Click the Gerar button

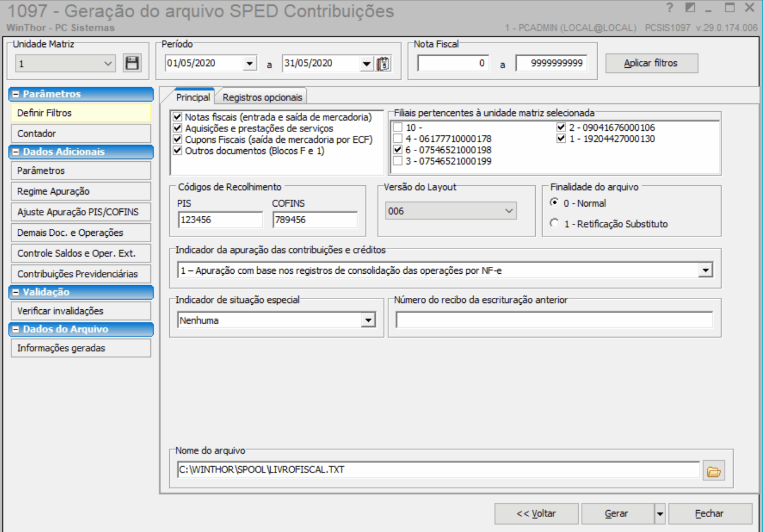pos(617,514)
